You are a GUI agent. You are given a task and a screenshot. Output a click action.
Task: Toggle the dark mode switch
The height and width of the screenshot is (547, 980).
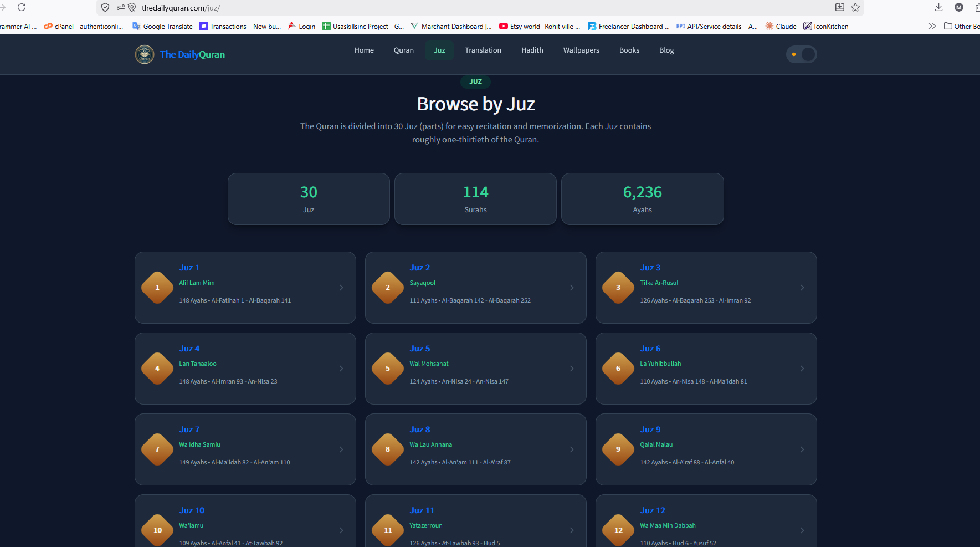(801, 54)
